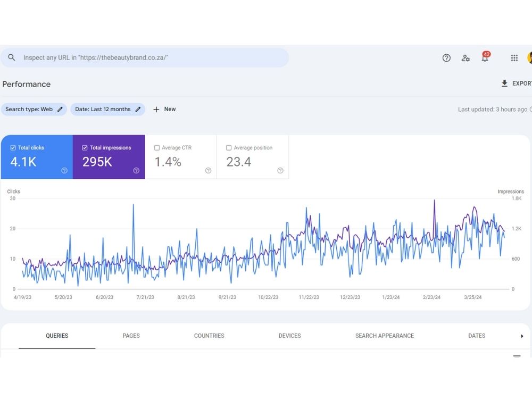
Task: Open notifications bell with 42 badge
Action: point(485,57)
